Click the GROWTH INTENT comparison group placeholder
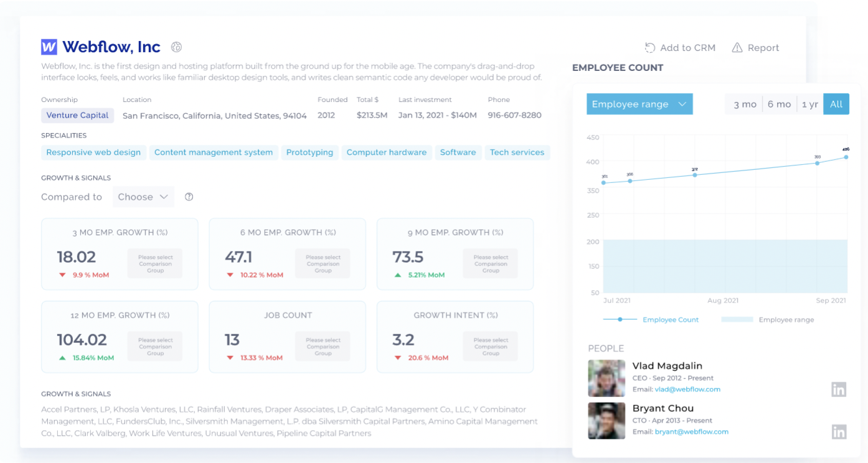Viewport: 868px width, 463px height. (491, 347)
